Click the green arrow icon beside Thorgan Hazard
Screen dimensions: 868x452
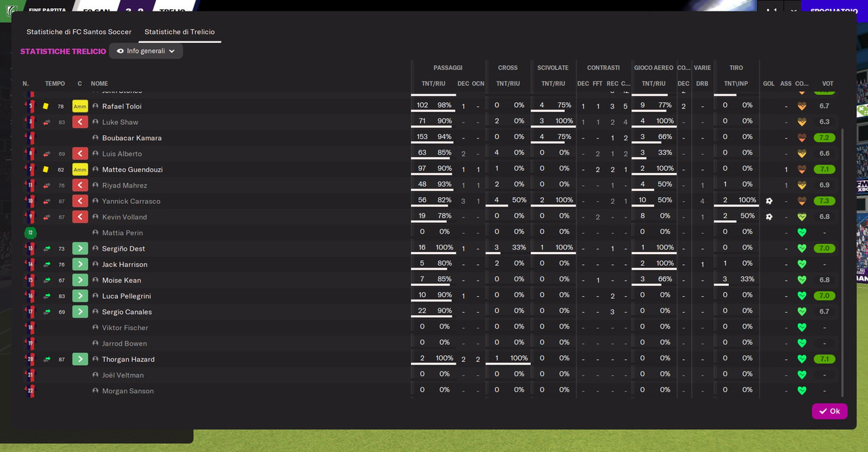[x=80, y=359]
